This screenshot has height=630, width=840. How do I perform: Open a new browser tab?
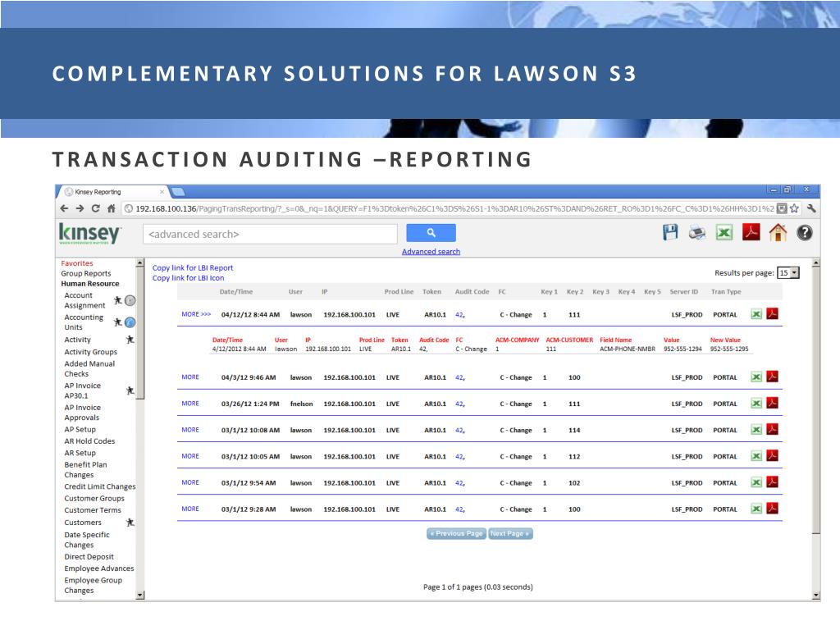pyautogui.click(x=177, y=192)
